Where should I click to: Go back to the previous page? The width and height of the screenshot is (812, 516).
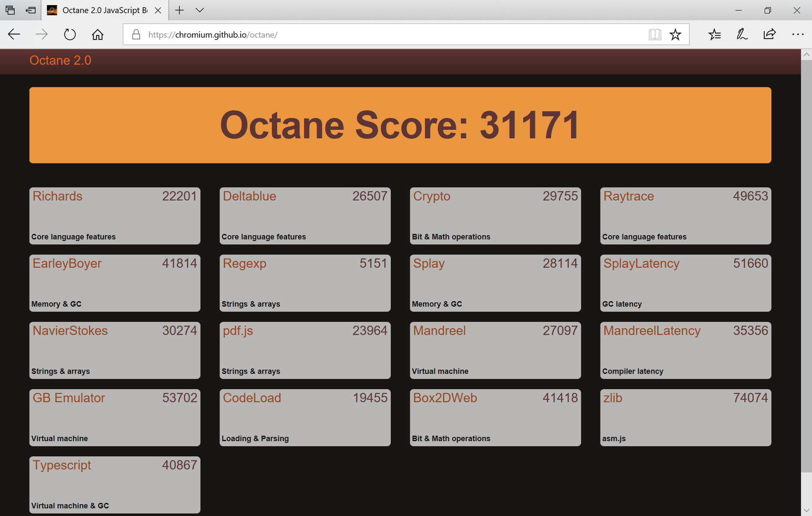click(x=14, y=34)
